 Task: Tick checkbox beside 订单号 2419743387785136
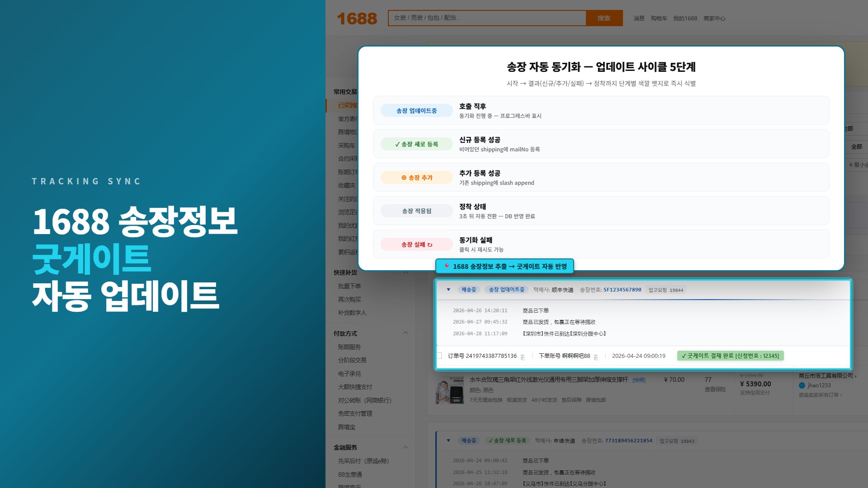(439, 356)
